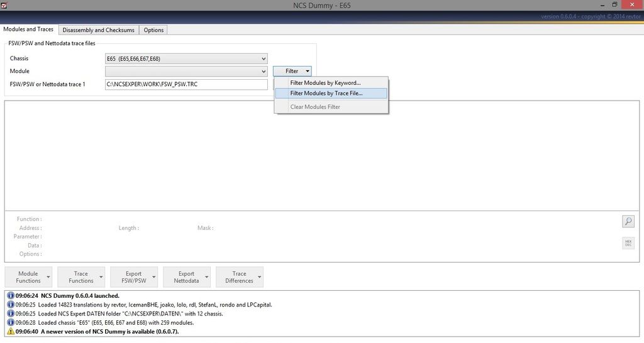Click the Export FSW/PSW button
644x343 pixels.
tap(133, 277)
